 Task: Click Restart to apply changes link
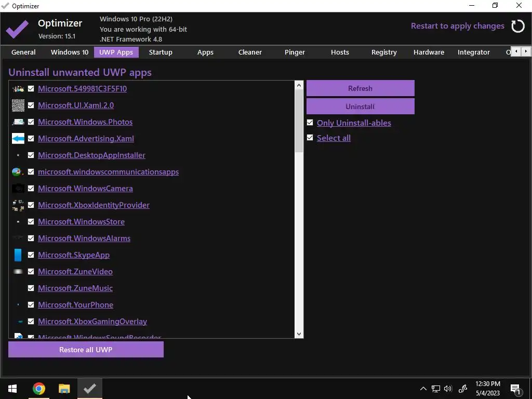click(x=457, y=26)
